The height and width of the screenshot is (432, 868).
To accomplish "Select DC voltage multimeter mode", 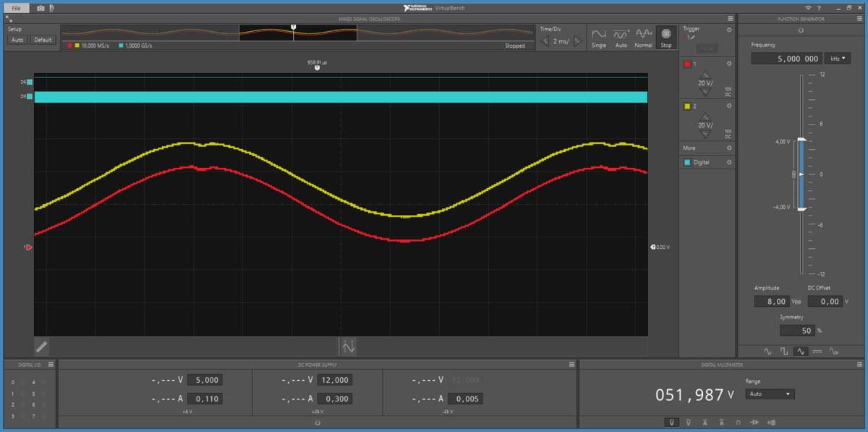I will [x=672, y=423].
